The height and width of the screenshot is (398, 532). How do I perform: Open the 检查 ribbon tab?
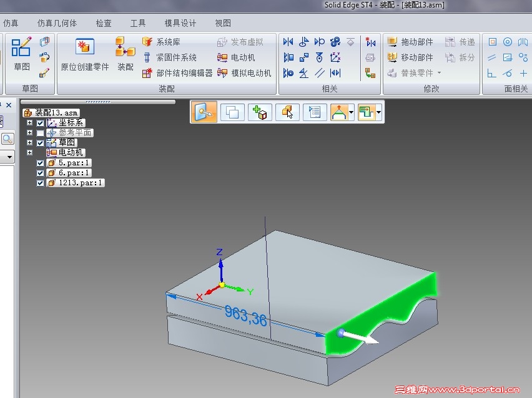click(x=104, y=23)
